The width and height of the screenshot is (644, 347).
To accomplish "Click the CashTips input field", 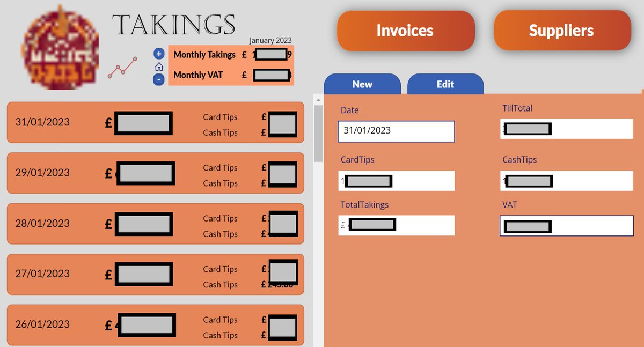I will pyautogui.click(x=567, y=181).
